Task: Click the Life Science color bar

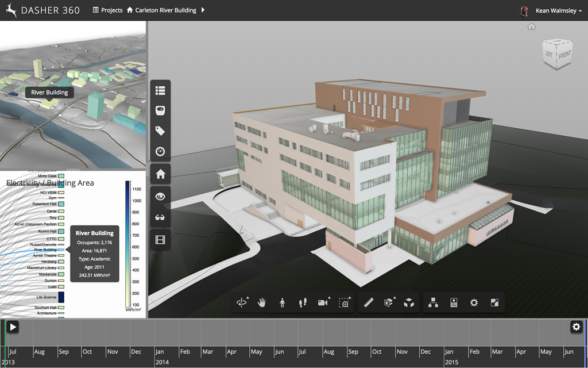Action: (61, 297)
